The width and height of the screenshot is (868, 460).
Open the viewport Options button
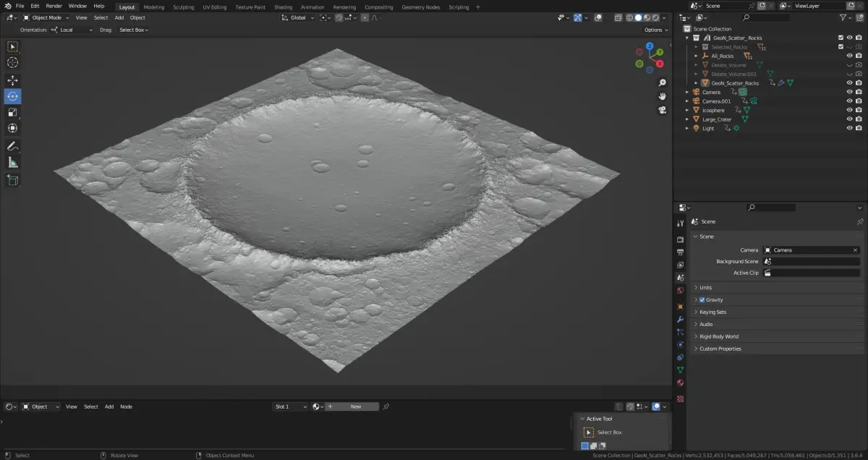click(x=655, y=30)
